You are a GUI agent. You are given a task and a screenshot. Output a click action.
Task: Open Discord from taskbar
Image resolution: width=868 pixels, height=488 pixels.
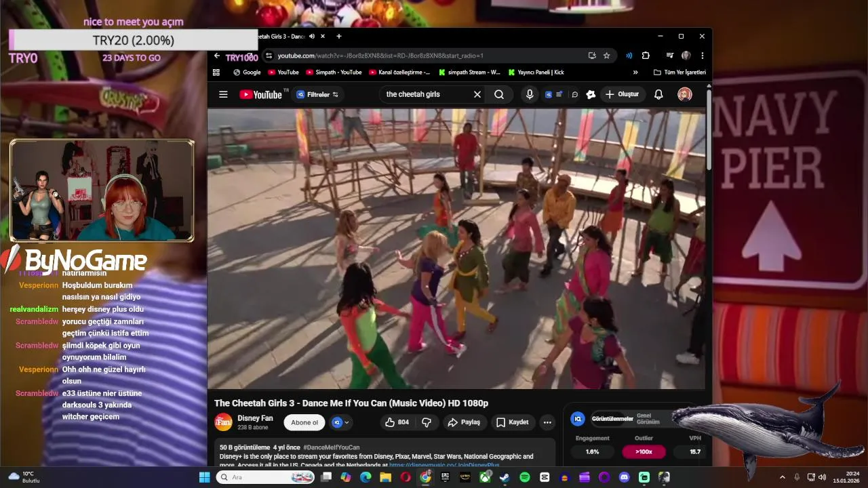(624, 477)
